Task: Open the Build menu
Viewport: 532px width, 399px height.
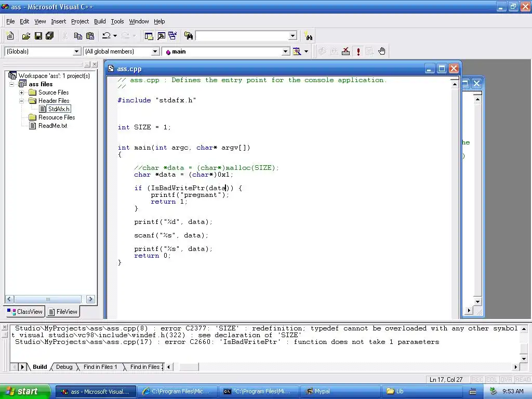Action: pos(100,21)
